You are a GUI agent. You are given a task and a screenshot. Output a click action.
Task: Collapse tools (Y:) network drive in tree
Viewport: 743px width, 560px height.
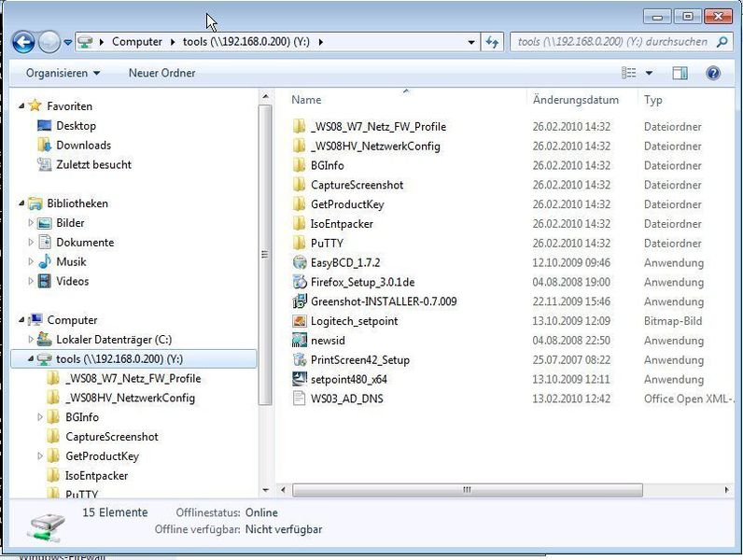(x=31, y=359)
